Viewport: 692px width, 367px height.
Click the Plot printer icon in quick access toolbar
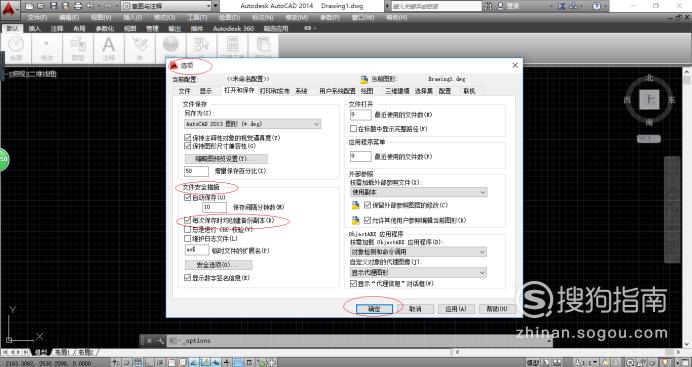pyautogui.click(x=78, y=6)
